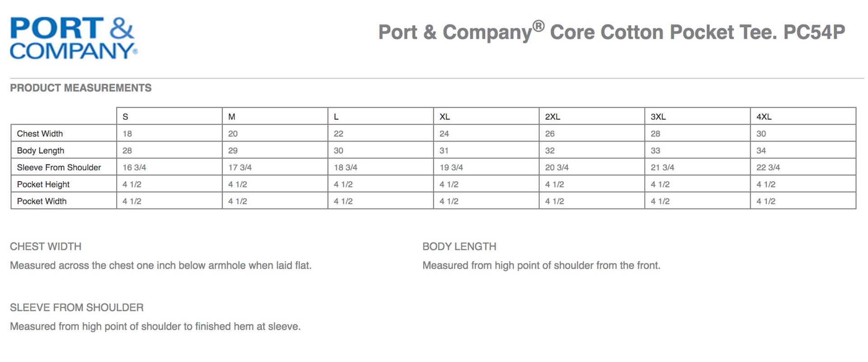Image resolution: width=868 pixels, height=362 pixels.
Task: Select sleeve value 19 3/4 for XL
Action: pyautogui.click(x=451, y=167)
